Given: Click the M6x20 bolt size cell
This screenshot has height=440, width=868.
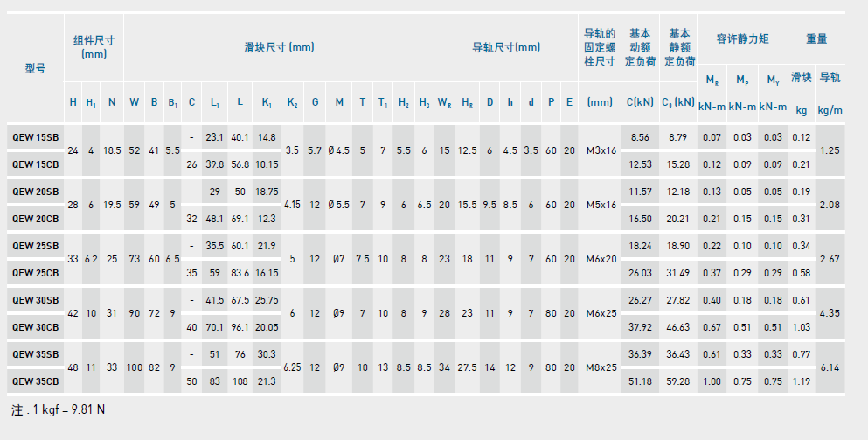Looking at the screenshot, I should (x=601, y=259).
